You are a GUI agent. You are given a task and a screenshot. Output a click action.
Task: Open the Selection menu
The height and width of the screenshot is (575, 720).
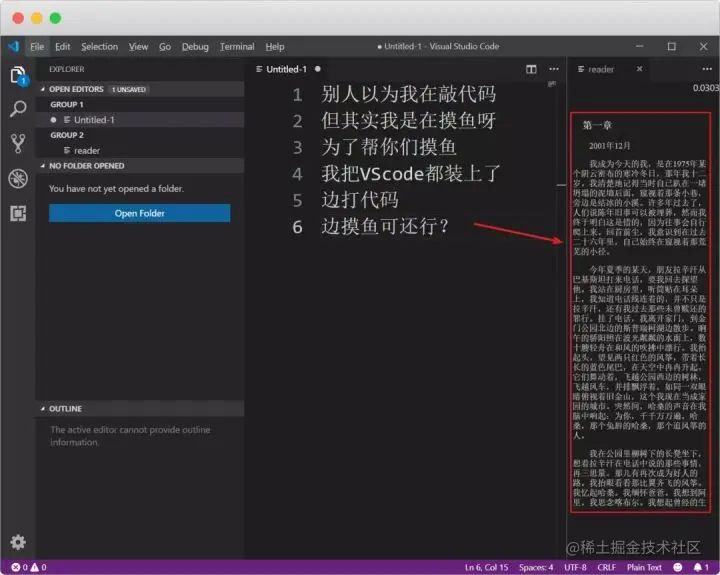(x=100, y=47)
